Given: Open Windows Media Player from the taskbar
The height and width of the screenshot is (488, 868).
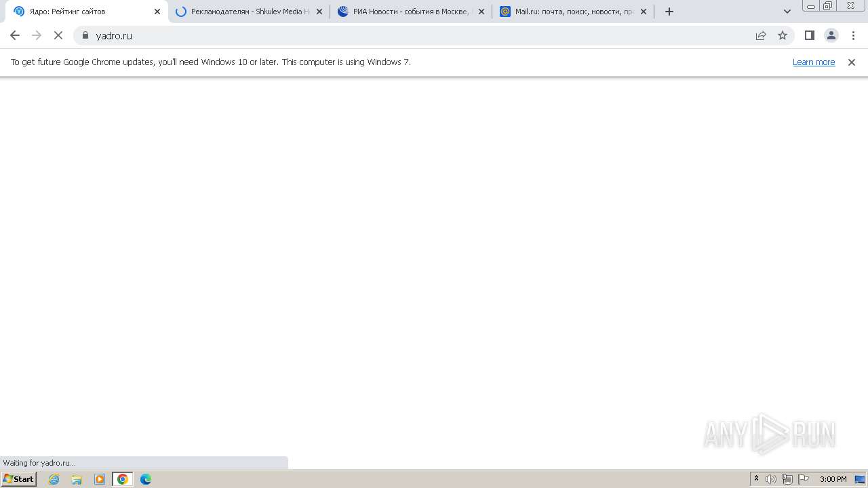Looking at the screenshot, I should click(100, 479).
